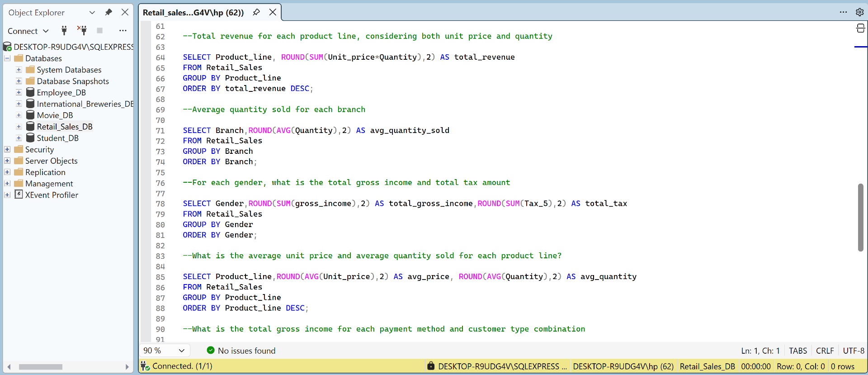Select the Databases folder

43,58
